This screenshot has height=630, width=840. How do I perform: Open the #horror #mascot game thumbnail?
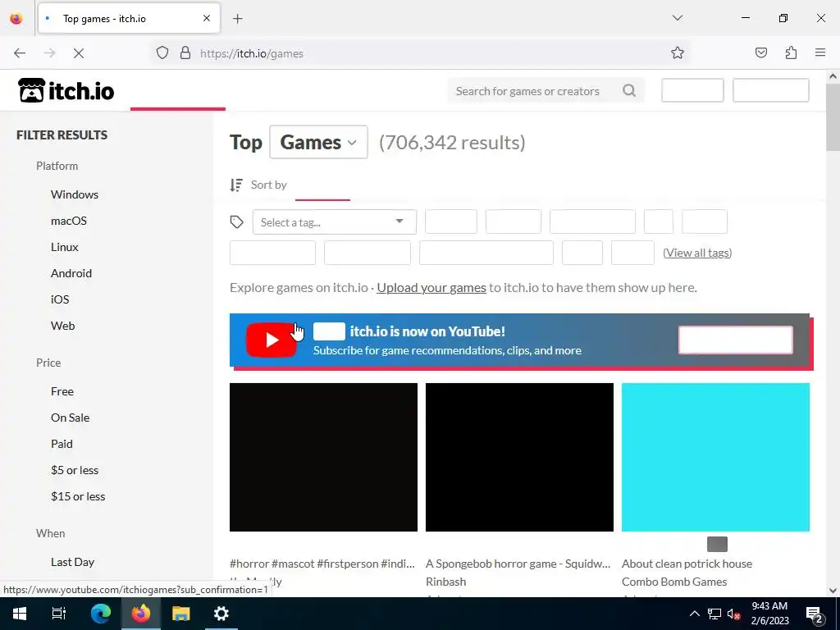click(323, 457)
